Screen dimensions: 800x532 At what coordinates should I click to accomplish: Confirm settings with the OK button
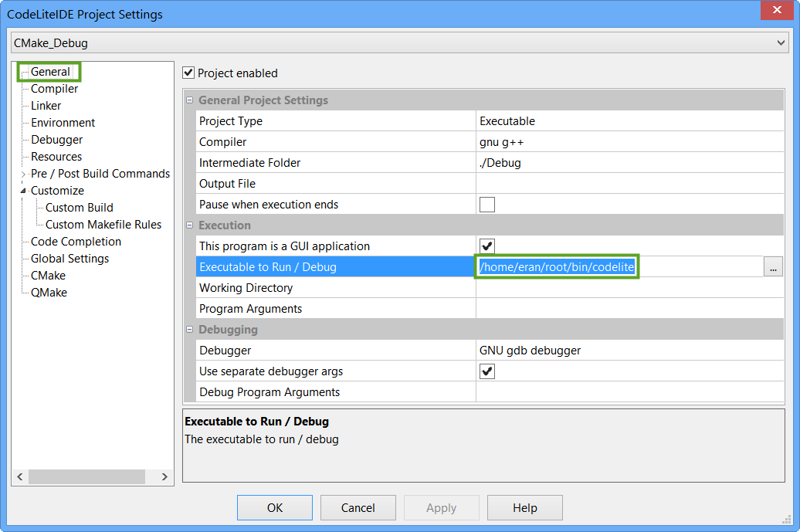tap(274, 507)
